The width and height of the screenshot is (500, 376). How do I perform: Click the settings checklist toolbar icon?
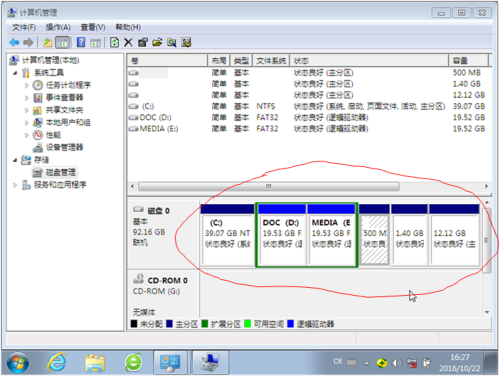186,42
